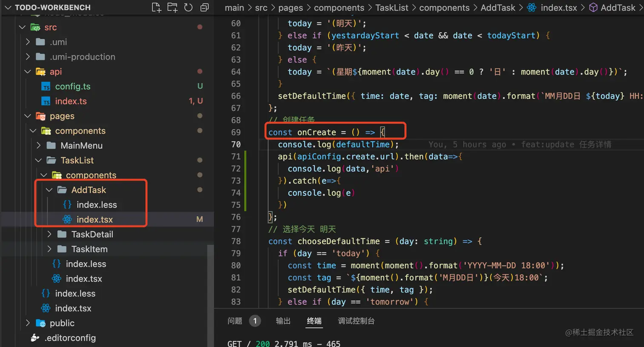Image resolution: width=644 pixels, height=347 pixels.
Task: Click 'onCreate' in the line 69 declaration
Action: pyautogui.click(x=316, y=132)
